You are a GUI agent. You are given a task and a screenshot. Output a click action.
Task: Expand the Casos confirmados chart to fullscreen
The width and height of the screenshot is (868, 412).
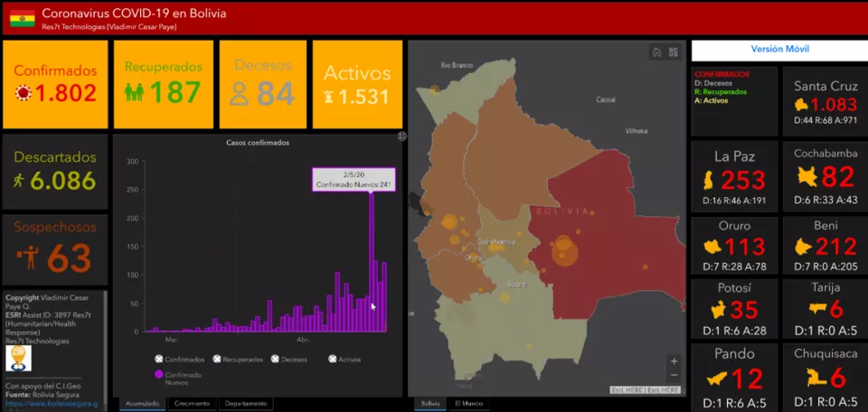(402, 136)
